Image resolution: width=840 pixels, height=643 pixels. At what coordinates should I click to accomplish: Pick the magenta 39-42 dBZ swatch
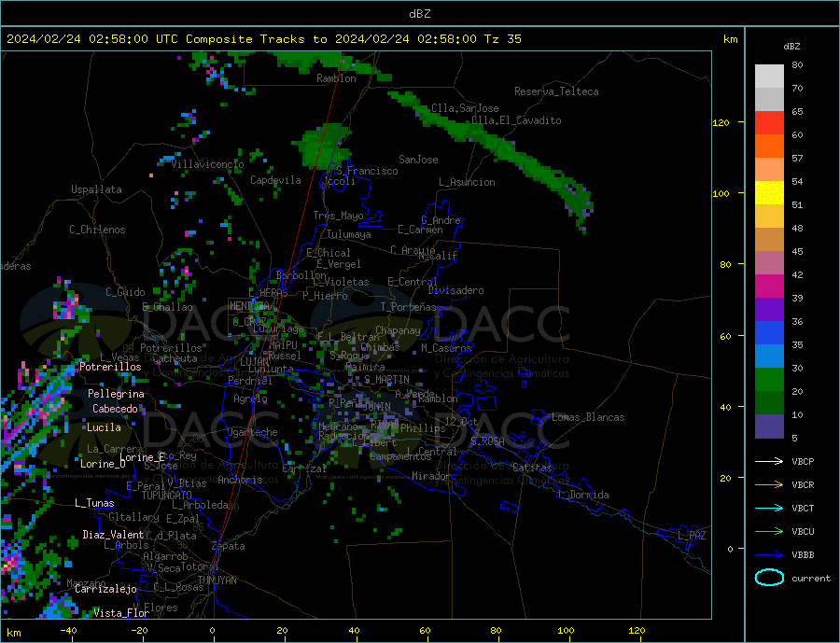pyautogui.click(x=769, y=287)
